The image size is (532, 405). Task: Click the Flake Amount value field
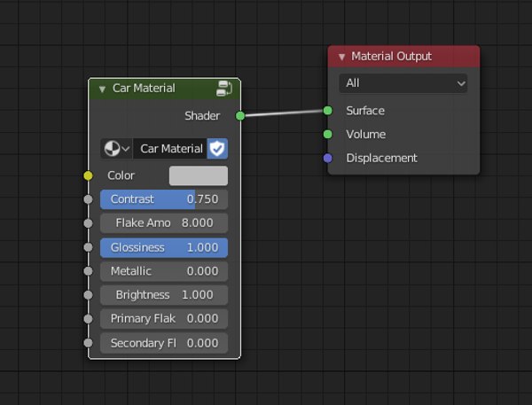click(x=164, y=223)
